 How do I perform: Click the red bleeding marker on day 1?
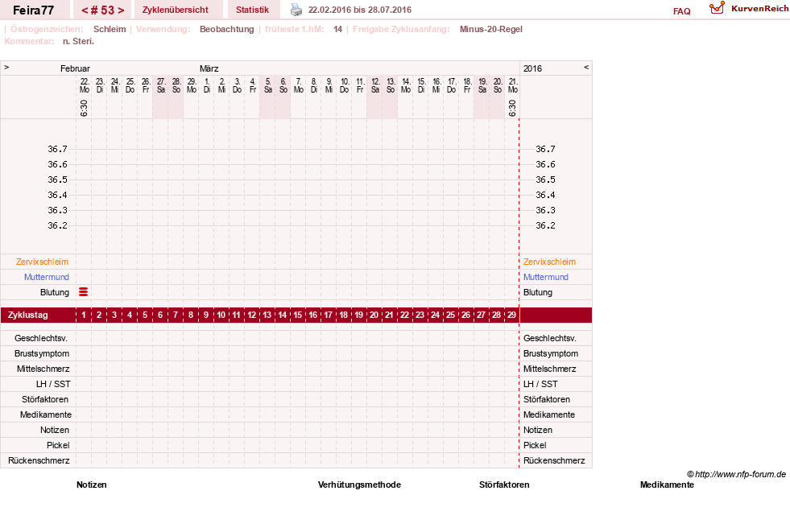84,292
